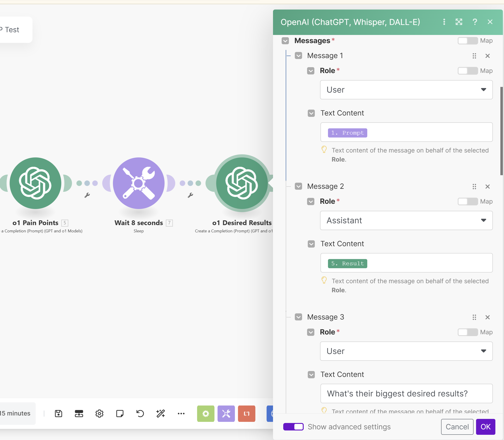Click the Cancel button
This screenshot has width=504, height=440.
[x=457, y=427]
